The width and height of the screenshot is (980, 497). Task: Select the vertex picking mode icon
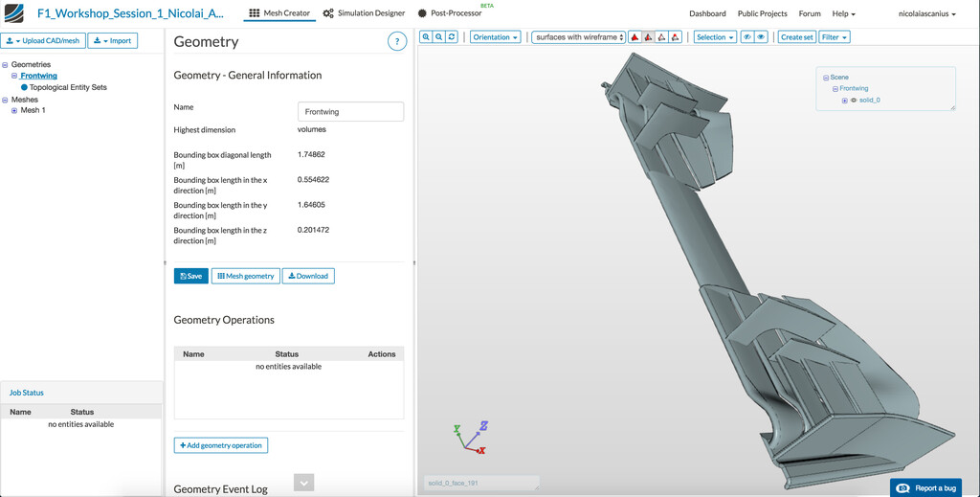coord(675,37)
